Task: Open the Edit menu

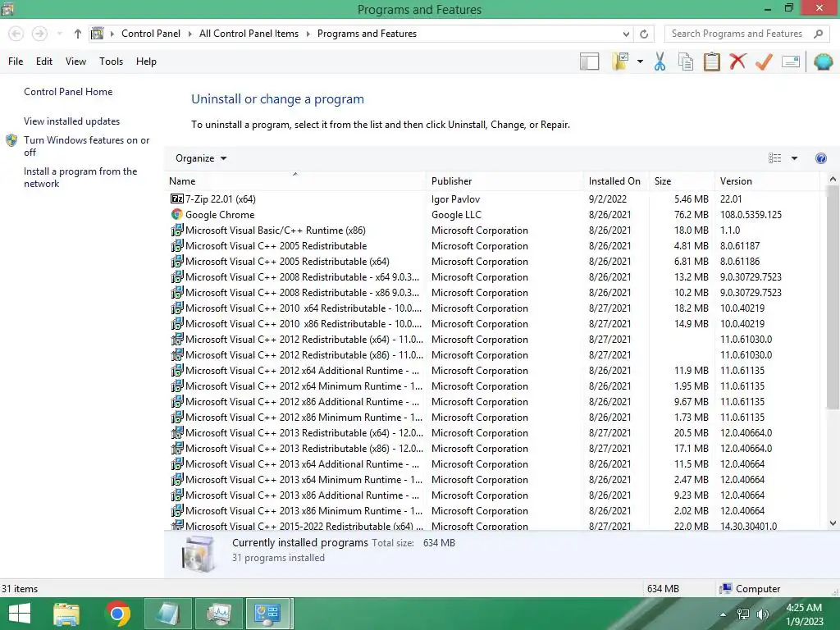Action: click(x=44, y=62)
